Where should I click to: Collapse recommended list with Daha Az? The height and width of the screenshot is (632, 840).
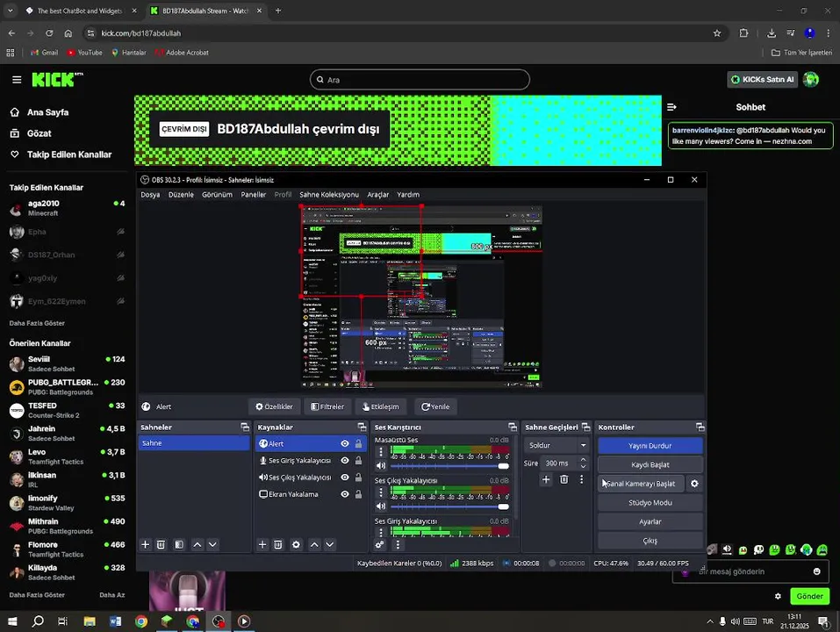112,595
